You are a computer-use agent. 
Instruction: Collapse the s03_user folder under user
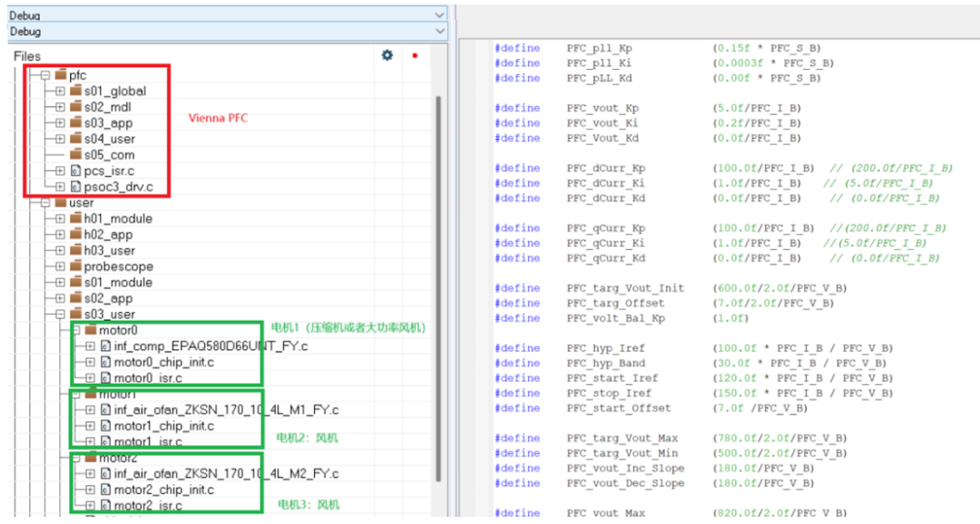(60, 315)
